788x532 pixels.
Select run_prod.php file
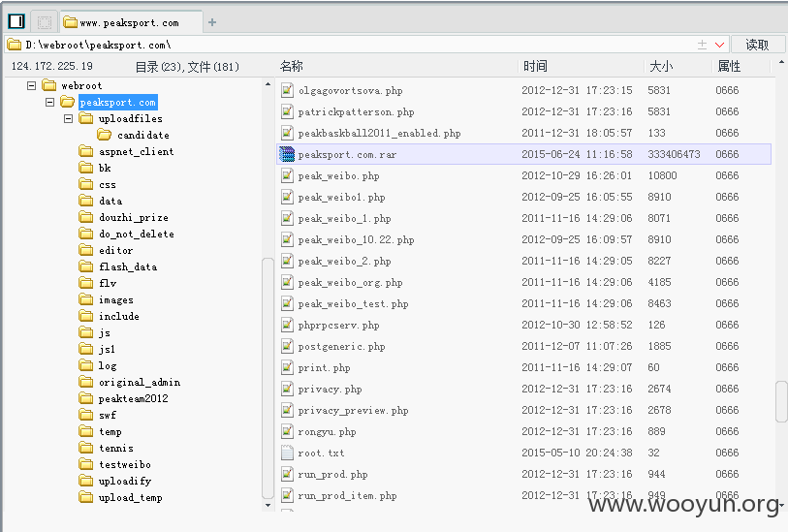[x=332, y=475]
